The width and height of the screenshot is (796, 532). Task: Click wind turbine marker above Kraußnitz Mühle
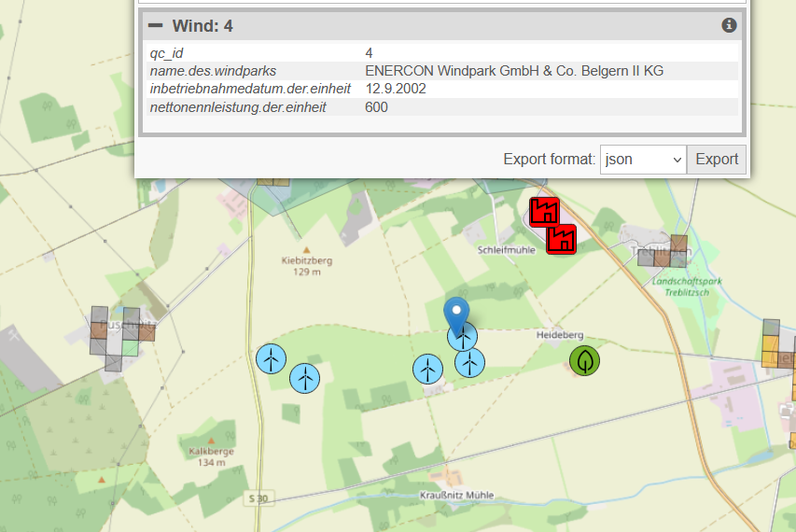[x=428, y=369]
